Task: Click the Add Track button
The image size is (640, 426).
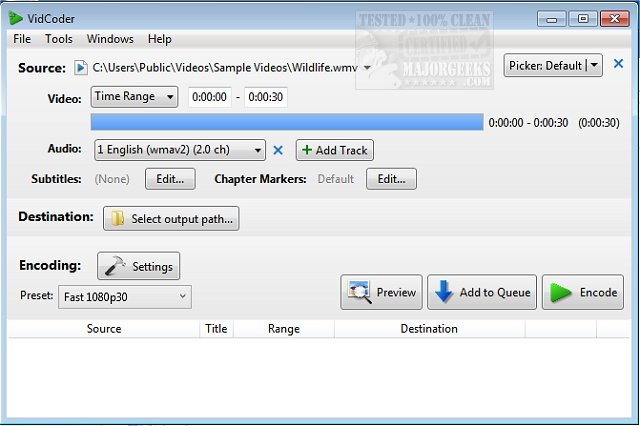Action: tap(335, 150)
